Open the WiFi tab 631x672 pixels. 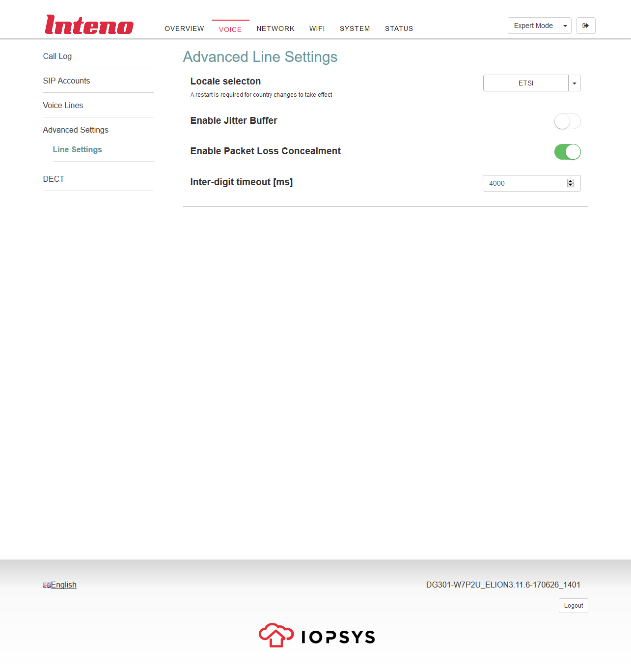pyautogui.click(x=317, y=28)
